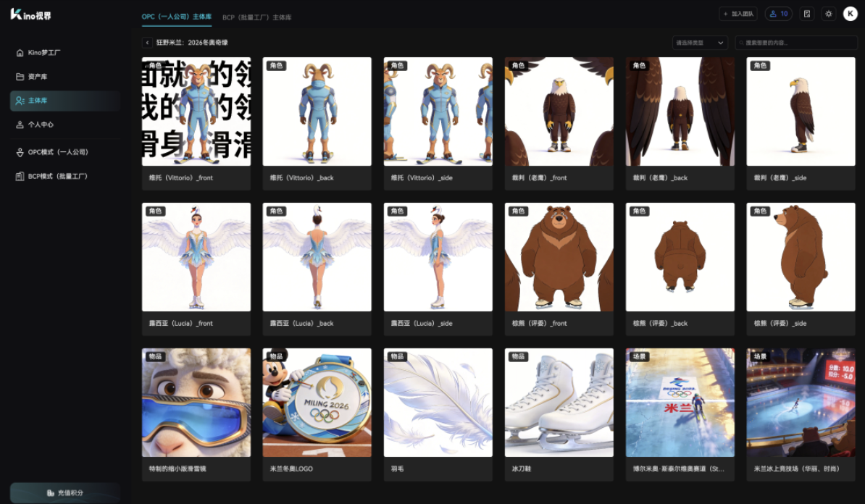The width and height of the screenshot is (865, 504).
Task: Open OPC模式（一人公司） in sidebar
Action: click(x=57, y=152)
